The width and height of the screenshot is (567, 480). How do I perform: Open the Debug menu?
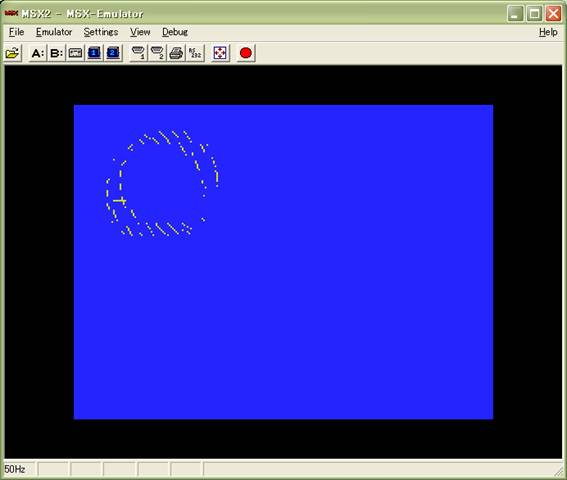175,32
